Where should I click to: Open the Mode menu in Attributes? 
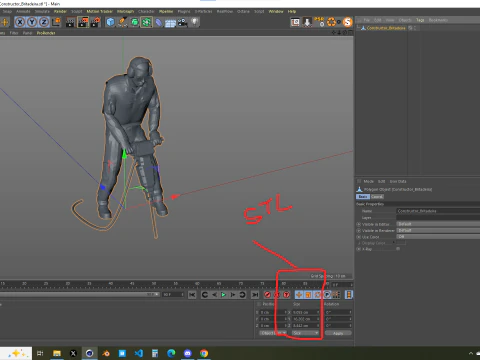(368, 181)
